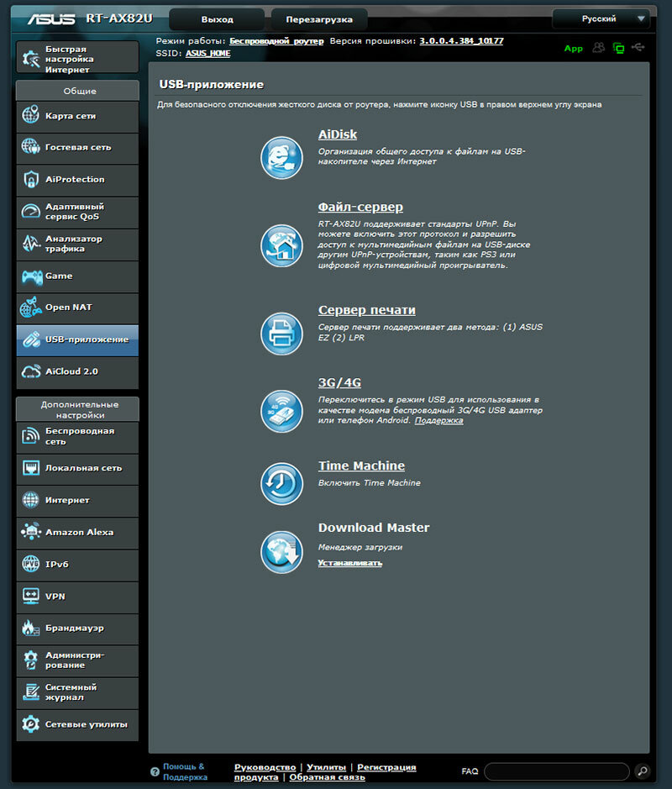Open the Интернет settings page
The image size is (672, 789).
pyautogui.click(x=77, y=500)
